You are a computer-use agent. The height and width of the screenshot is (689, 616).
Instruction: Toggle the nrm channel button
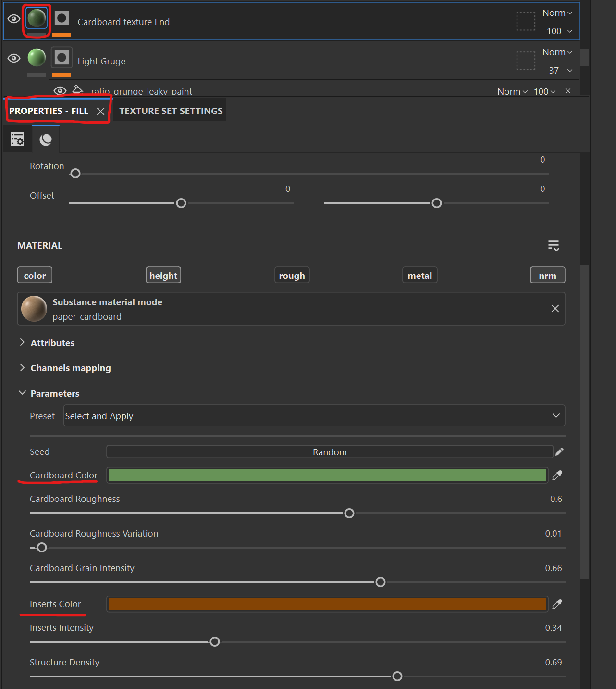tap(547, 276)
